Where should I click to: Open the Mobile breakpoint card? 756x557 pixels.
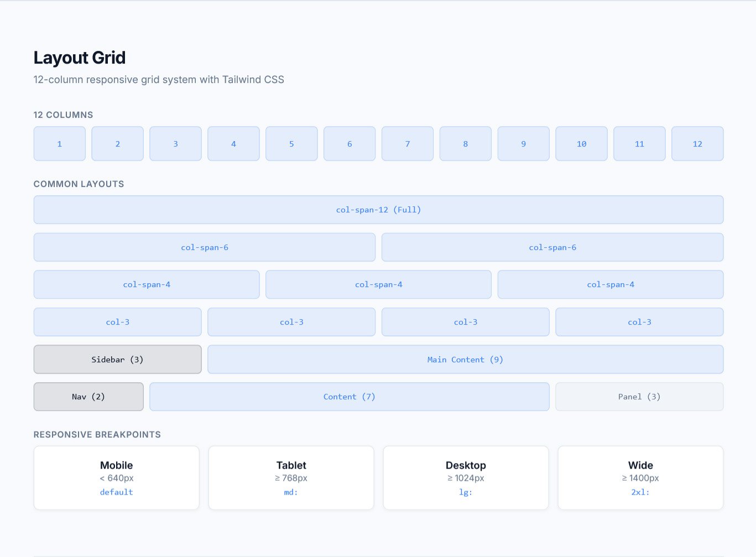tap(116, 477)
